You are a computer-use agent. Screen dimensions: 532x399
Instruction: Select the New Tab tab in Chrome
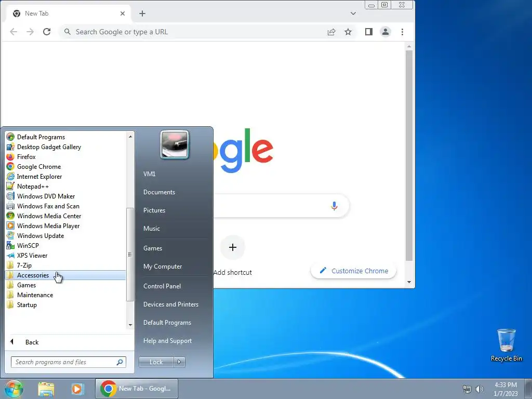(x=69, y=14)
